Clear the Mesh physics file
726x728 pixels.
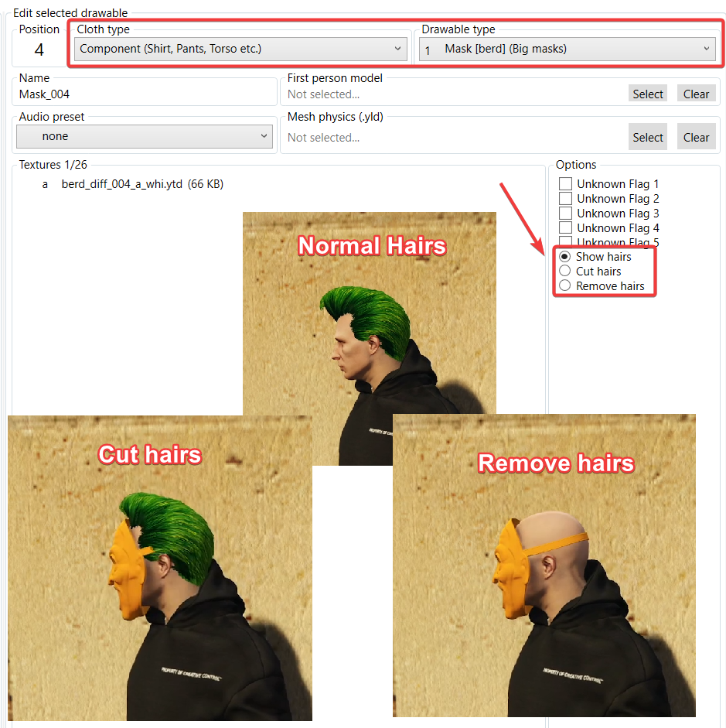coord(696,137)
